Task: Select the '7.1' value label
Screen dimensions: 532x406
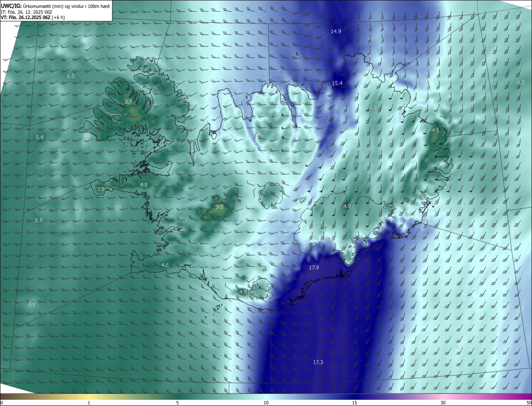Action: [x=32, y=304]
